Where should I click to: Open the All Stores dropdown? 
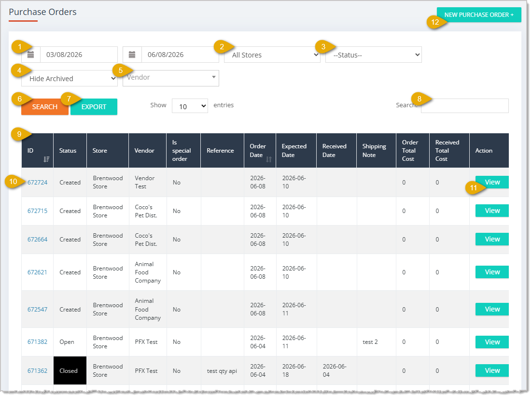click(272, 55)
